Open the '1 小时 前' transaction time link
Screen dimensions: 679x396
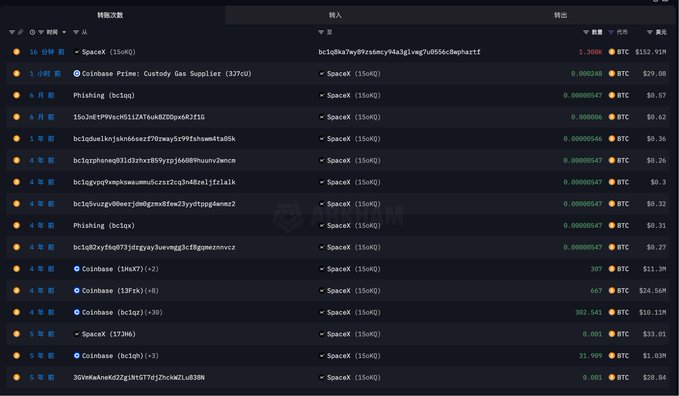[45, 74]
